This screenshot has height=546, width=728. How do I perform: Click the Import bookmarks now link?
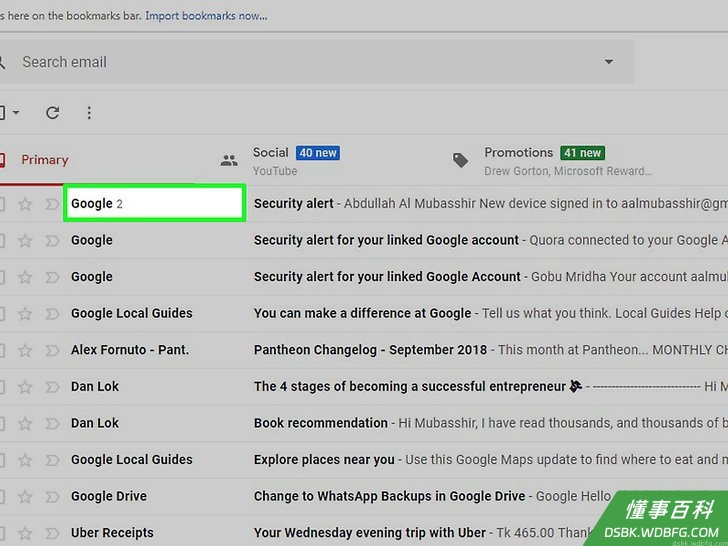206,16
